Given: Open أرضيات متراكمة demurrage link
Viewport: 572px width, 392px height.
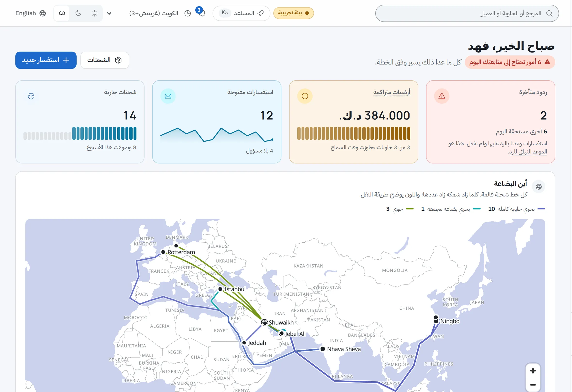Looking at the screenshot, I should coord(392,92).
